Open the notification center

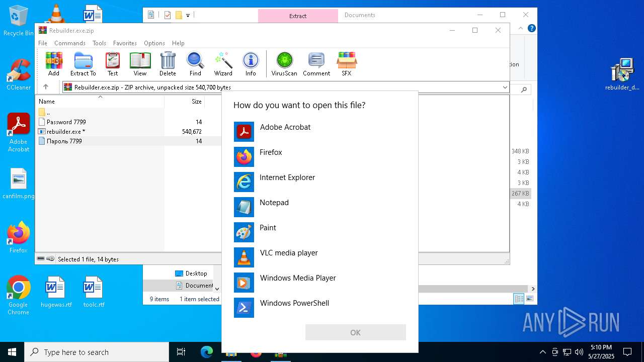(627, 352)
